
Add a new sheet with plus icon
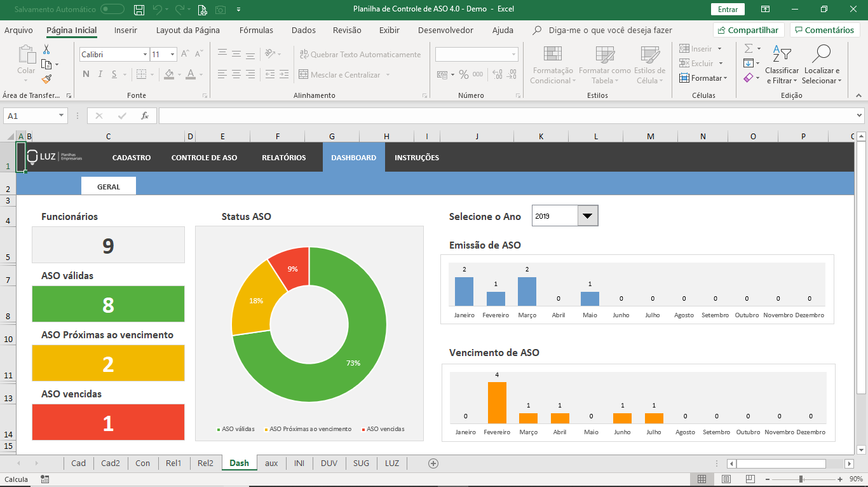[433, 463]
